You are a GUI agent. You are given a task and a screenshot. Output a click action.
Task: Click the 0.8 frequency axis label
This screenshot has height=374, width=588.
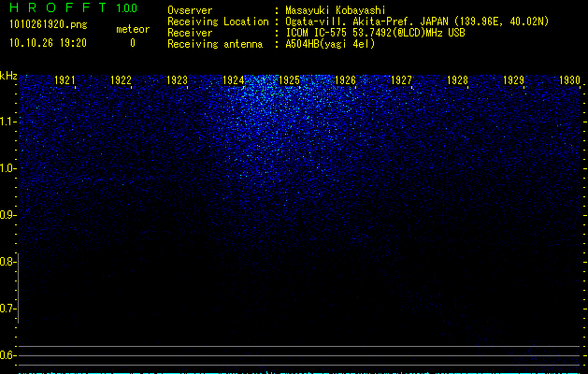7,262
